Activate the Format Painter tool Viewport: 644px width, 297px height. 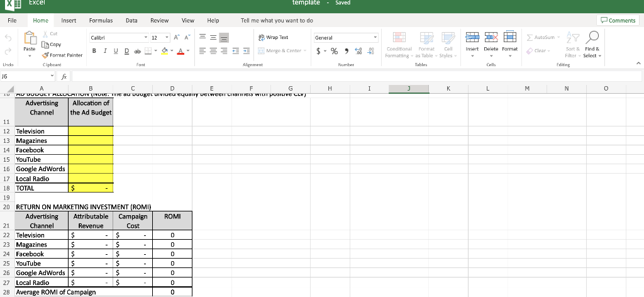(62, 55)
